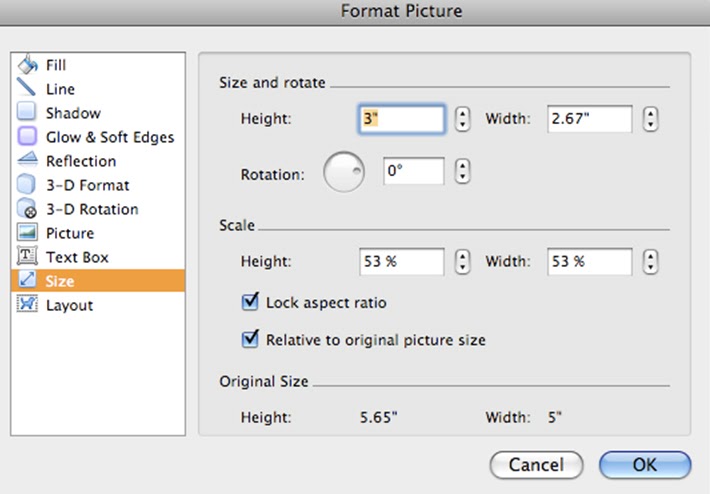
Task: Toggle Relative to original picture size
Action: [250, 340]
